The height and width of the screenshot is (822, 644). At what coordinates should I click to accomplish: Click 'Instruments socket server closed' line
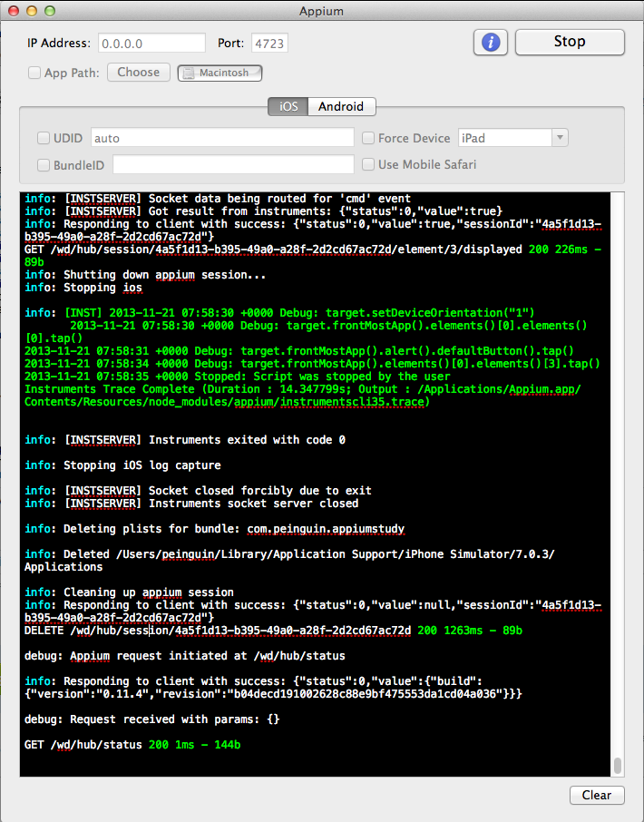click(x=191, y=504)
